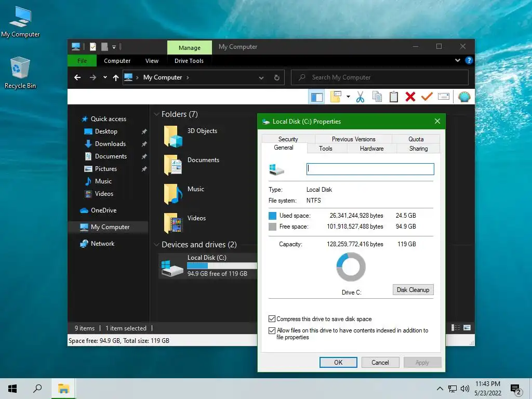Open the Customize Quick Access Toolbar dropdown
Image resolution: width=532 pixels, height=399 pixels.
pyautogui.click(x=114, y=47)
